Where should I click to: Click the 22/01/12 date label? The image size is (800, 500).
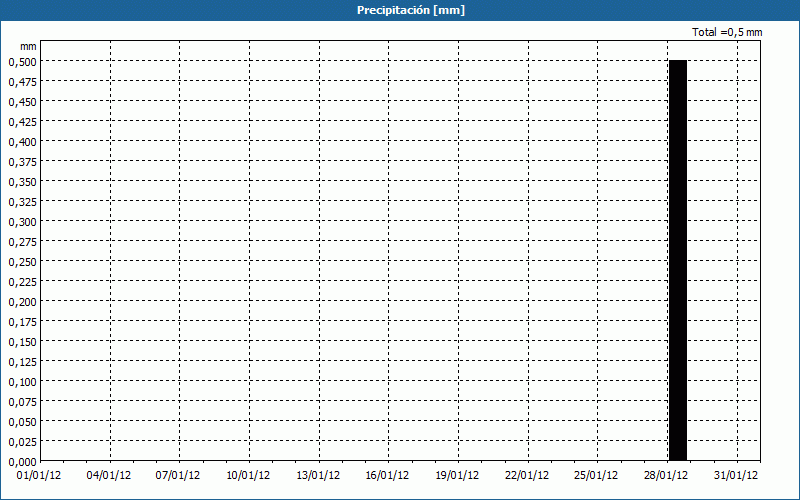coord(527,476)
